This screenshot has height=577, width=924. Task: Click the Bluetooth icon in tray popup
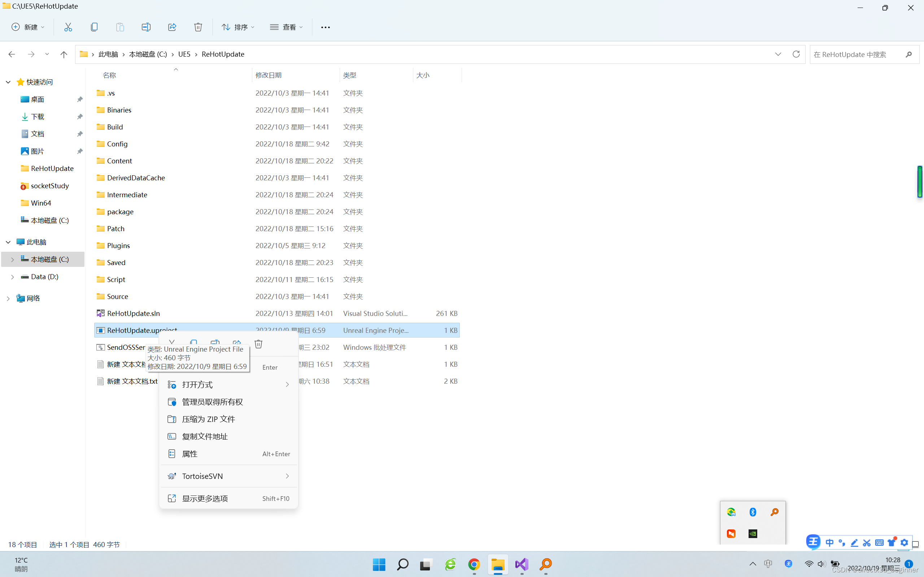coord(753,512)
